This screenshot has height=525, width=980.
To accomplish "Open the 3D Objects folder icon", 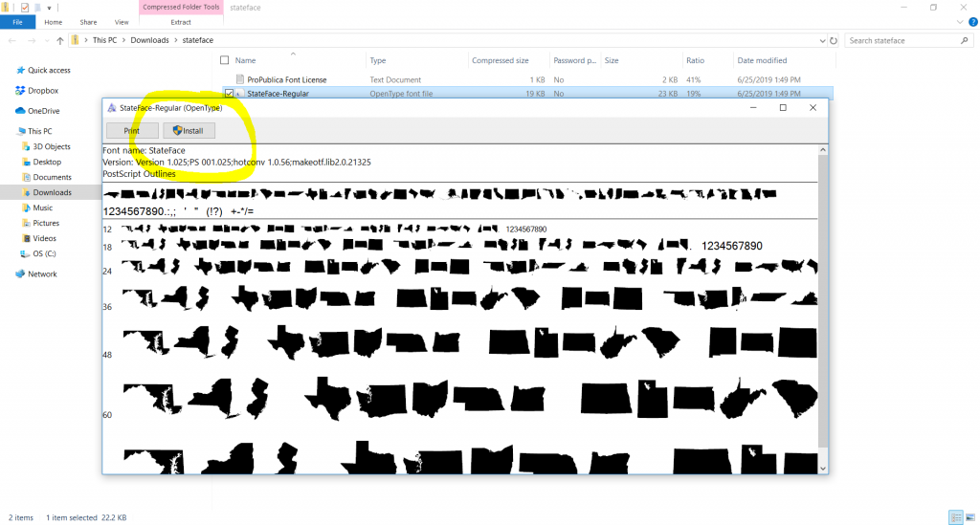I will (x=26, y=146).
